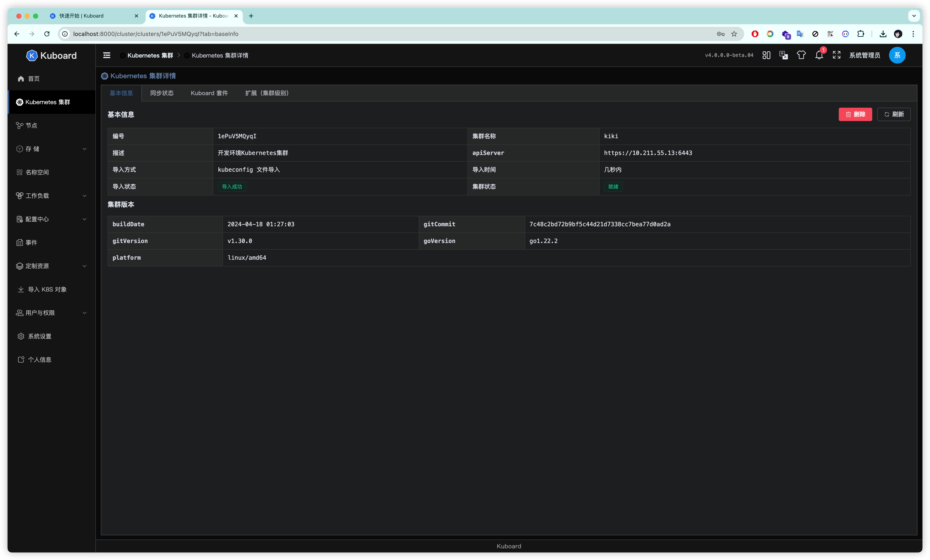930x560 pixels.
Task: Switch to the Kuboard 套件 tab
Action: tap(209, 93)
